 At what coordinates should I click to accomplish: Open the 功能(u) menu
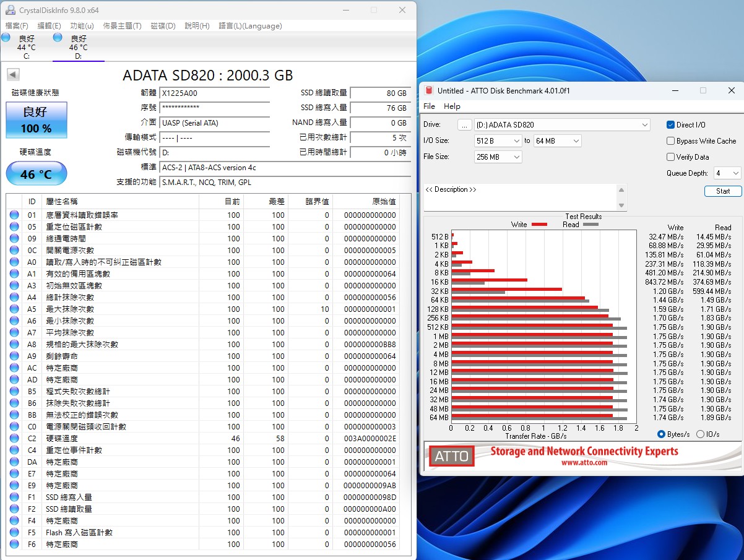82,25
